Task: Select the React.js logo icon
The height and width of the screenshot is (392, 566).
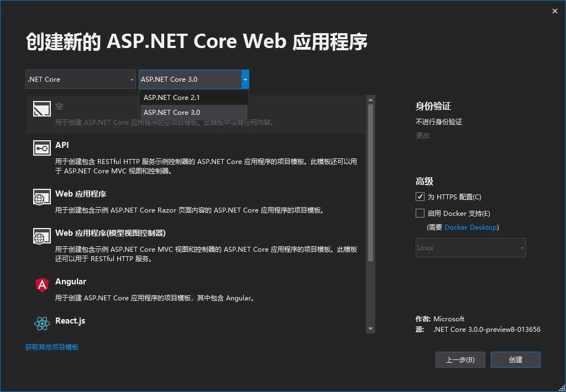Action: [42, 324]
